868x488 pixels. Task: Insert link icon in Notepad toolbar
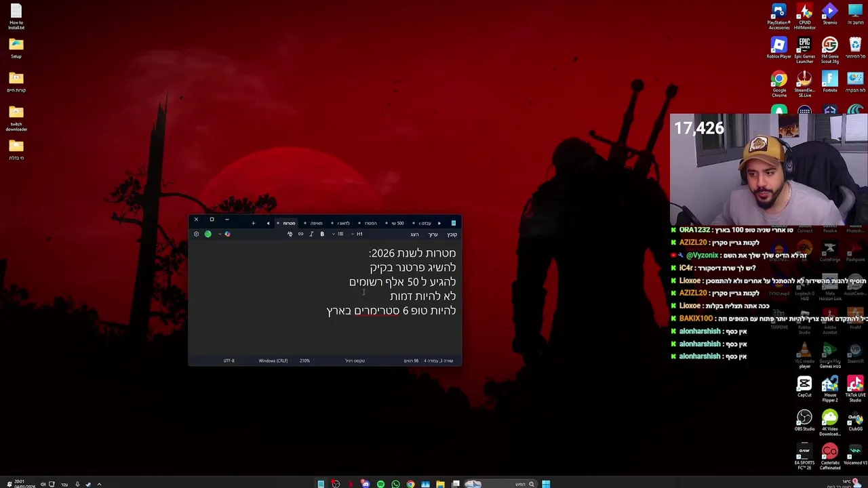[x=300, y=234]
